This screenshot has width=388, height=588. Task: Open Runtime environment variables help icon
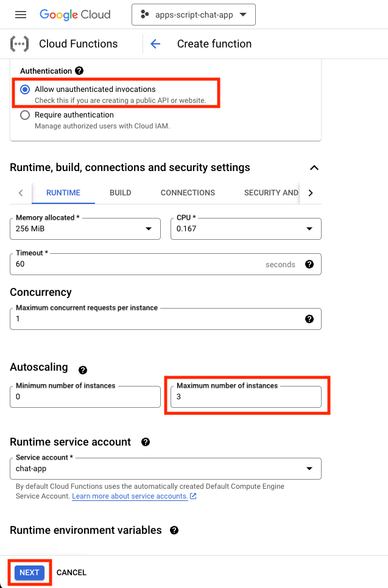click(174, 530)
